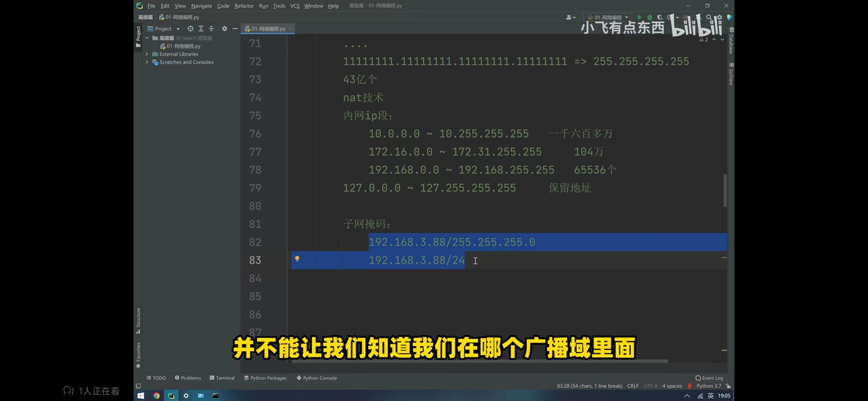Click the Run with Coverage icon
868x401 pixels.
660,17
